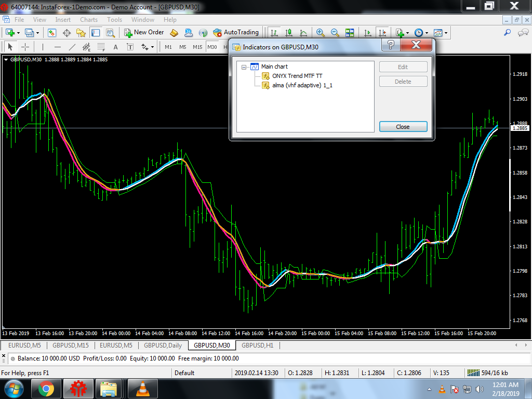Open the Profiles toolbar icon
Viewport: 532px width, 399px height.
tap(29, 33)
